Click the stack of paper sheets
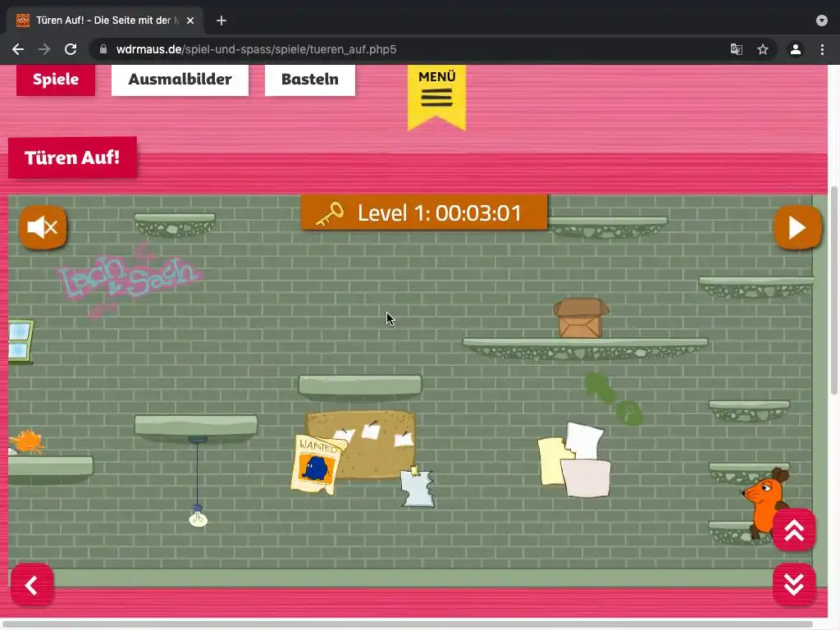The width and height of the screenshot is (840, 630). pyautogui.click(x=574, y=459)
